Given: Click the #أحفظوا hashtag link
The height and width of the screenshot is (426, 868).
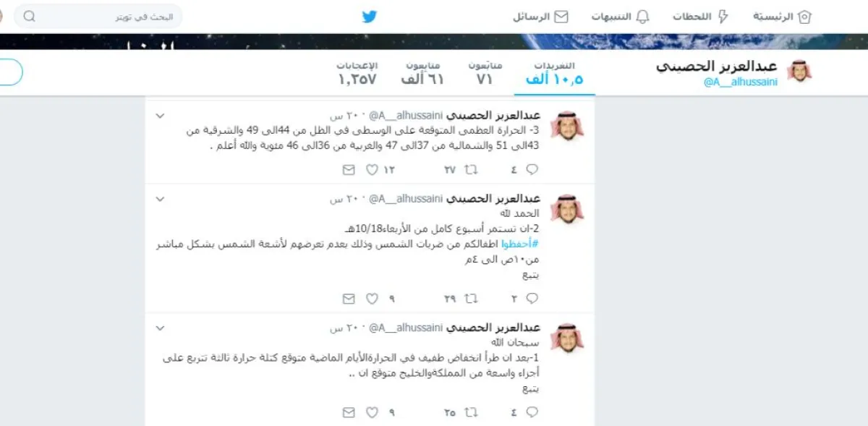Looking at the screenshot, I should [x=519, y=244].
